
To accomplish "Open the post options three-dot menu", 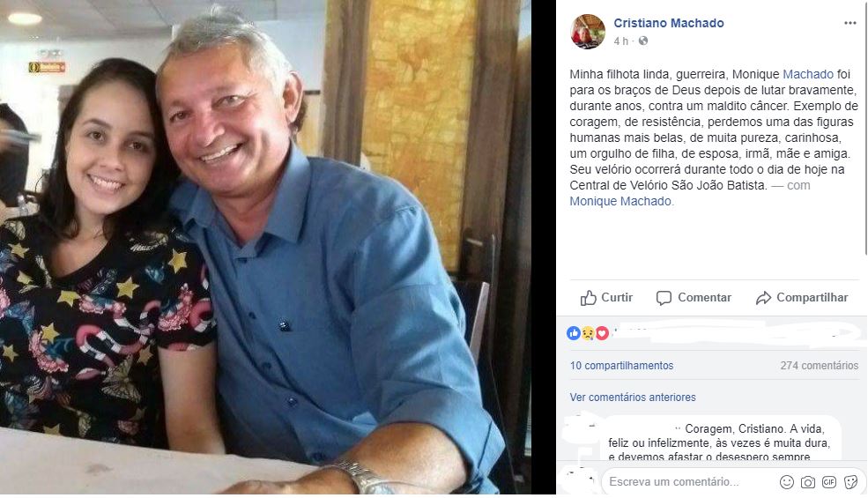I will 849,23.
